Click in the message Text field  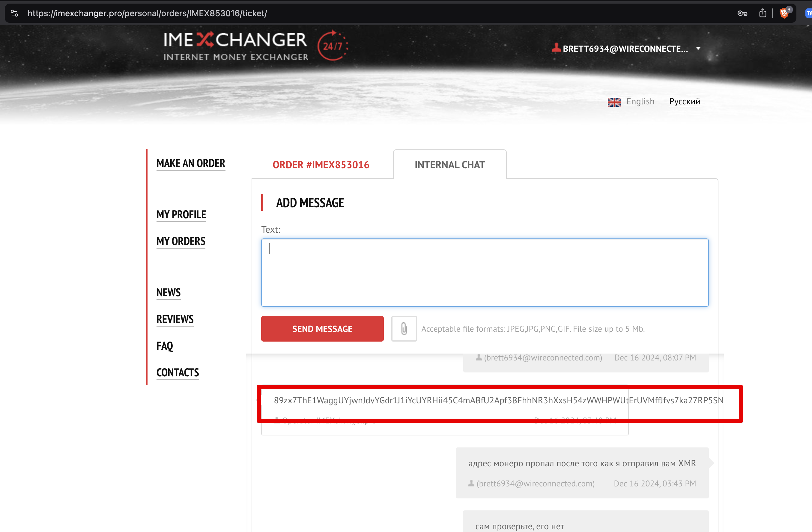[x=485, y=272]
